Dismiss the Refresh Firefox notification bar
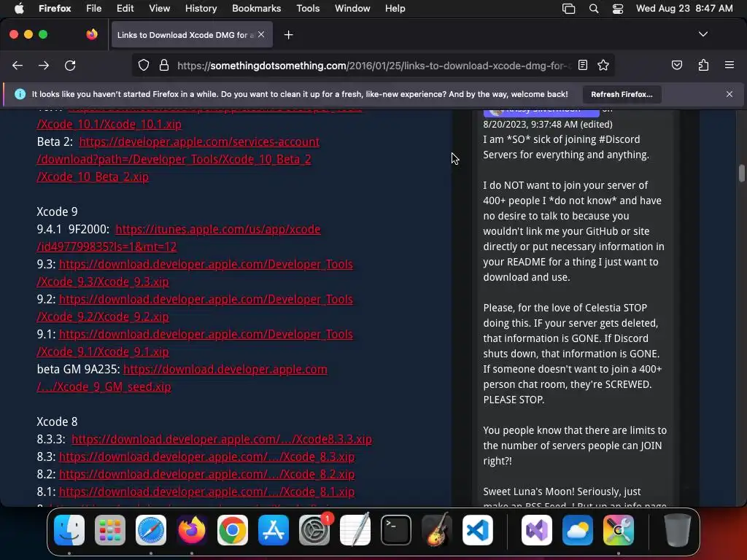This screenshot has height=560, width=747. (x=729, y=94)
